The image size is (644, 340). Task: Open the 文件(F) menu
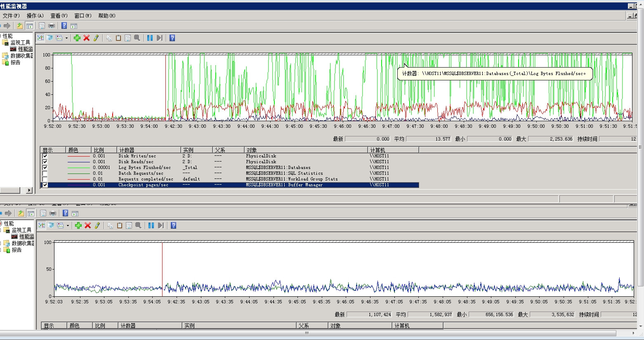pyautogui.click(x=11, y=16)
